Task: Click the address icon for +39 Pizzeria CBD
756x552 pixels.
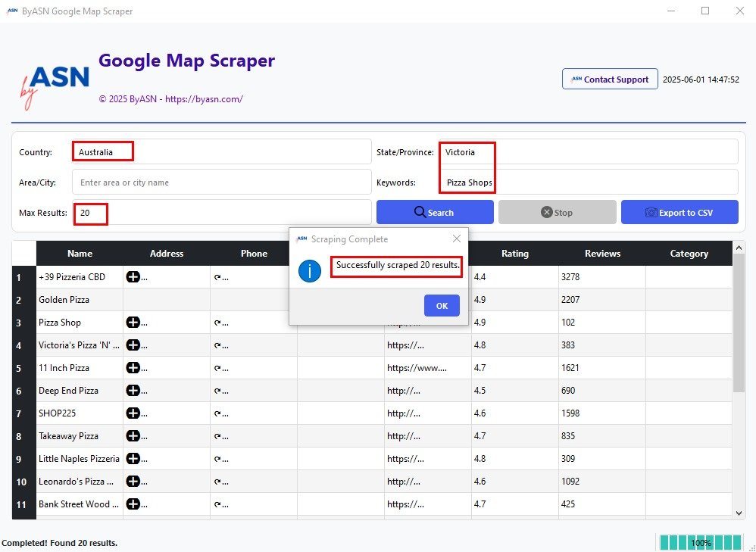Action: pos(133,276)
